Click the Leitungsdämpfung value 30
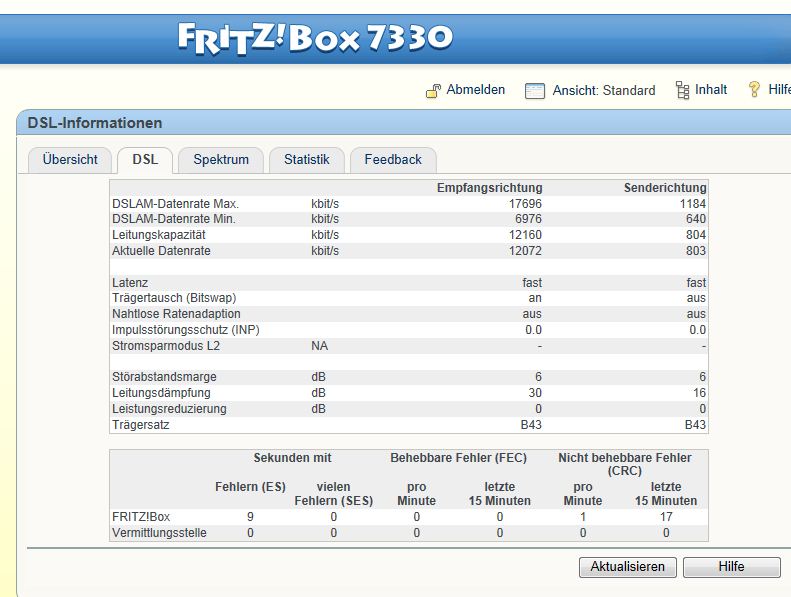This screenshot has height=597, width=791. tap(535, 393)
